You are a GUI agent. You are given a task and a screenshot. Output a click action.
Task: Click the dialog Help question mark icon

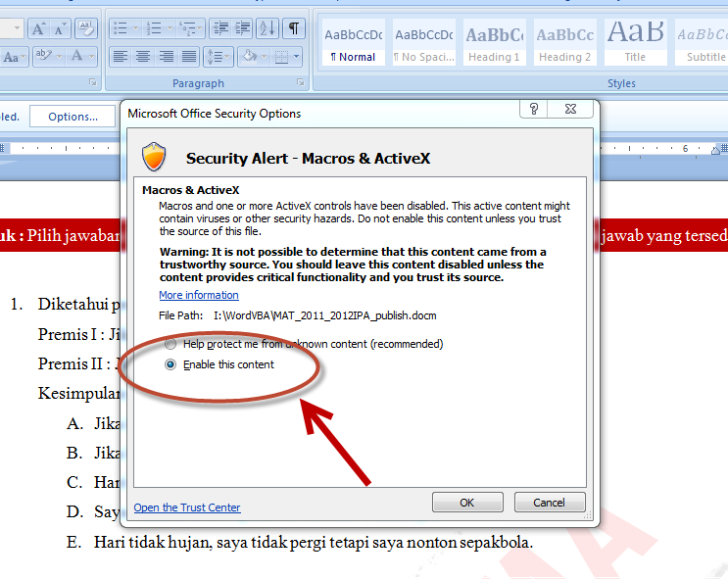pyautogui.click(x=534, y=110)
